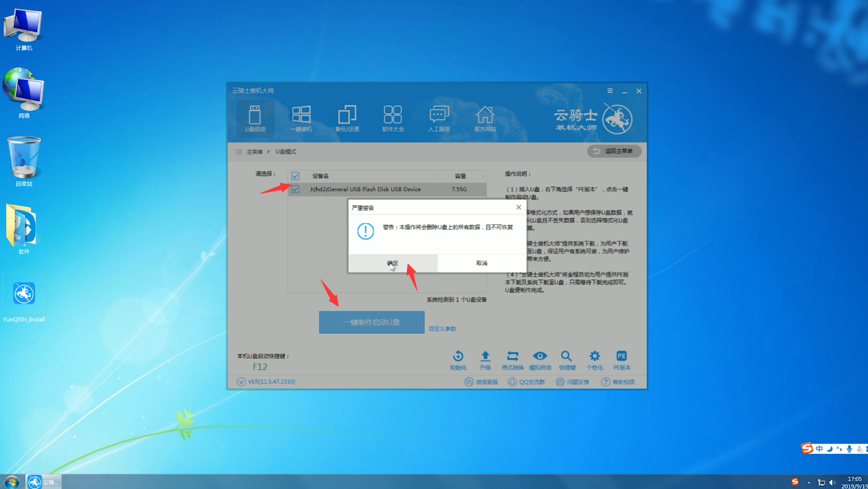Click the moon icon on IME bar
This screenshot has height=489, width=868.
[x=829, y=449]
